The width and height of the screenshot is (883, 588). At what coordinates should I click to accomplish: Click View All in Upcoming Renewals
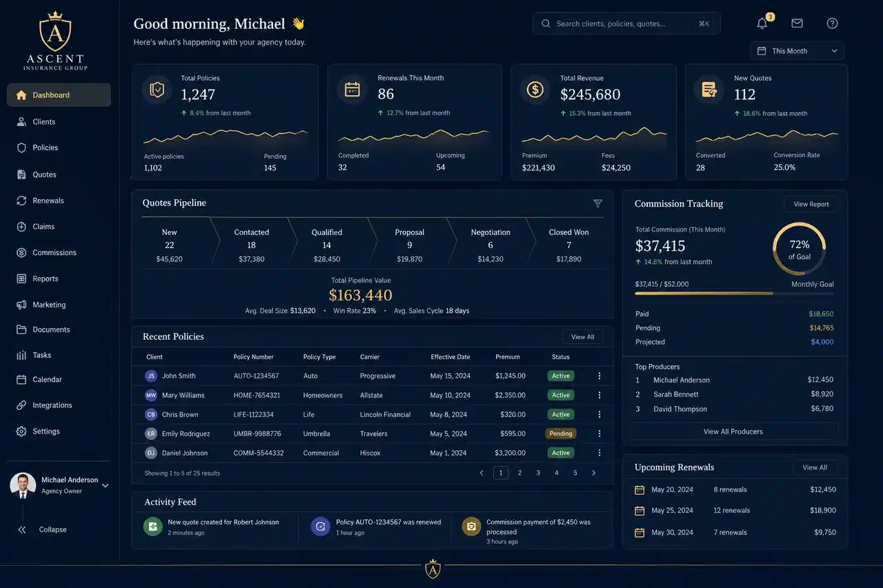coord(815,467)
